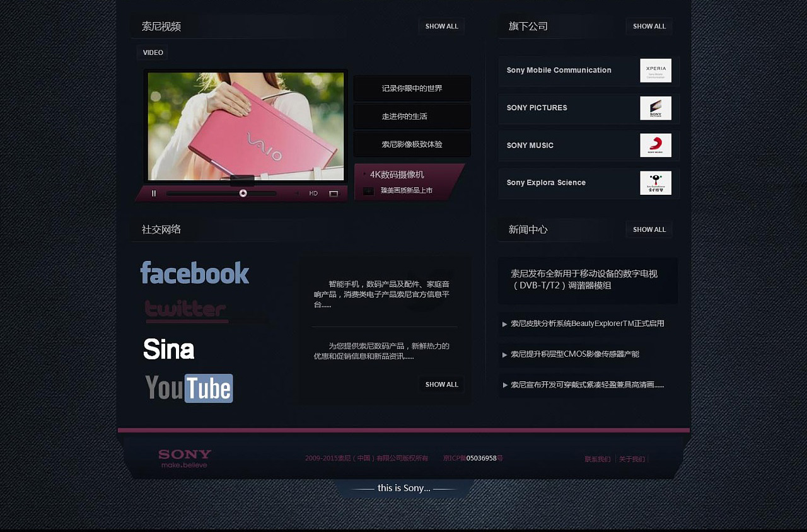The image size is (807, 532).
Task: Select the VIDEO tab
Action: click(153, 52)
